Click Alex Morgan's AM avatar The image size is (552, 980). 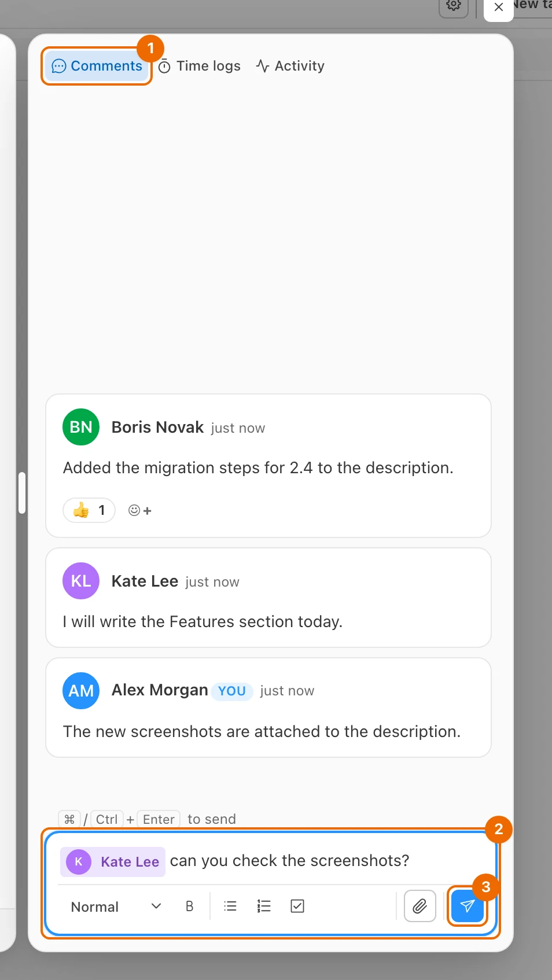click(81, 691)
